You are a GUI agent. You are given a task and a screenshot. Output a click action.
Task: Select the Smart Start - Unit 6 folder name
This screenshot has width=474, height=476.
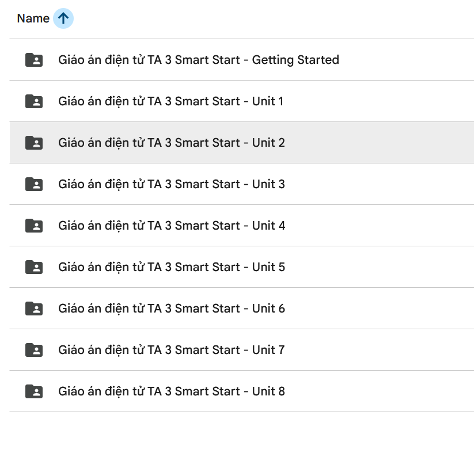click(x=171, y=309)
